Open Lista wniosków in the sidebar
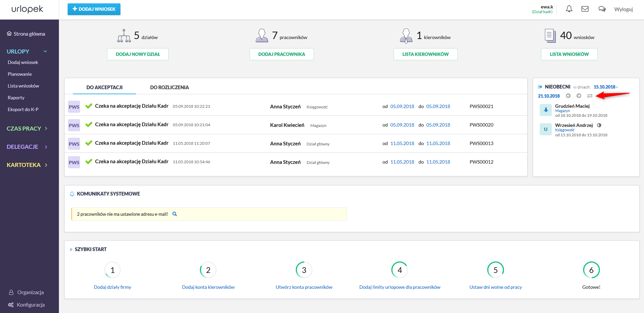Image resolution: width=644 pixels, height=313 pixels. tap(24, 86)
